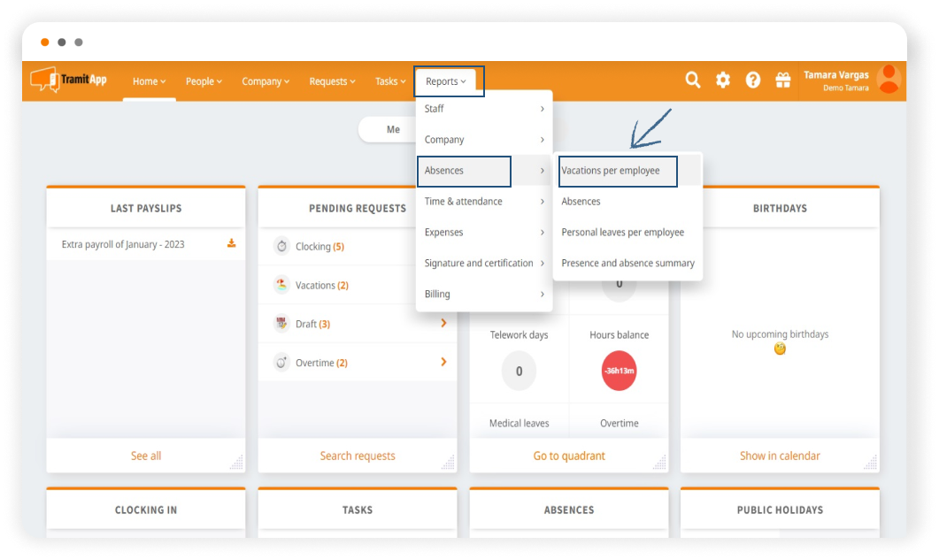The image size is (939, 560).
Task: Open the Company navigation dropdown
Action: (x=266, y=81)
